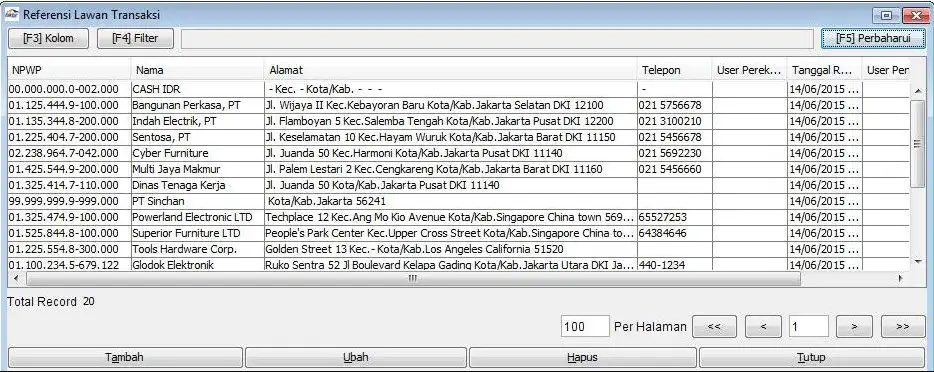Image resolution: width=934 pixels, height=372 pixels.
Task: Click the horizontal scrollbar left arrow
Action: click(15, 278)
